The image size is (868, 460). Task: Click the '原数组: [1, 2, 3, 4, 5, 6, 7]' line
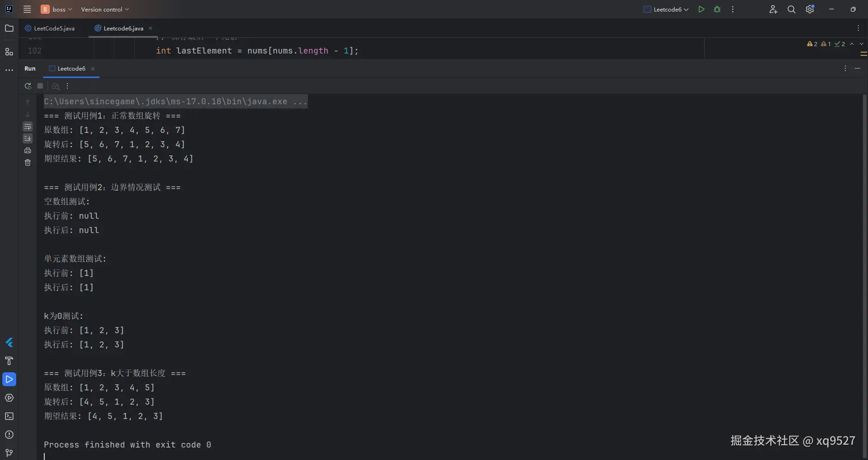pos(114,130)
